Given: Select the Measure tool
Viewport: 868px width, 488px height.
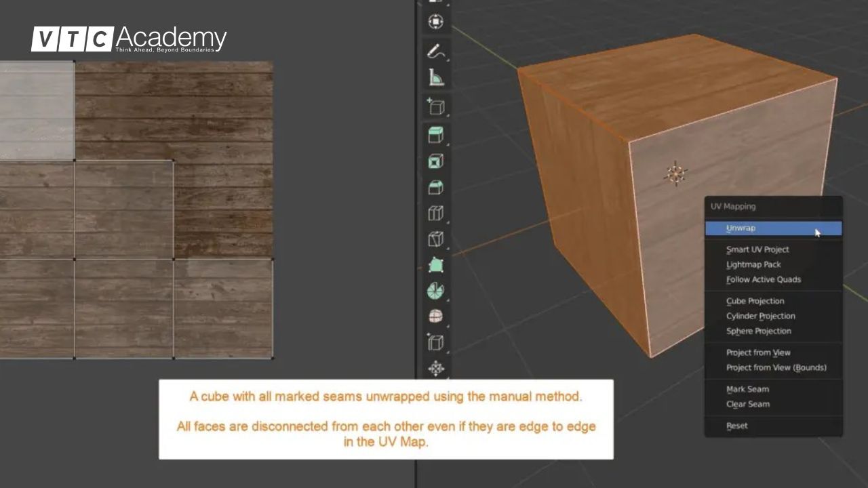Looking at the screenshot, I should 435,77.
